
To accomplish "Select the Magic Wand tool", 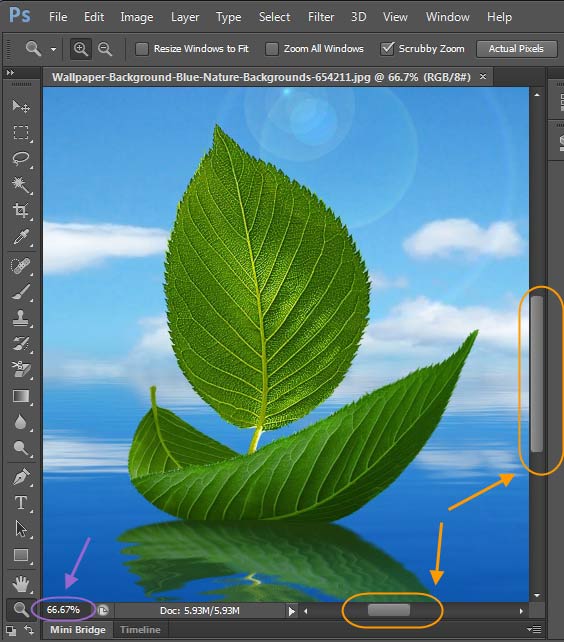I will tap(20, 185).
